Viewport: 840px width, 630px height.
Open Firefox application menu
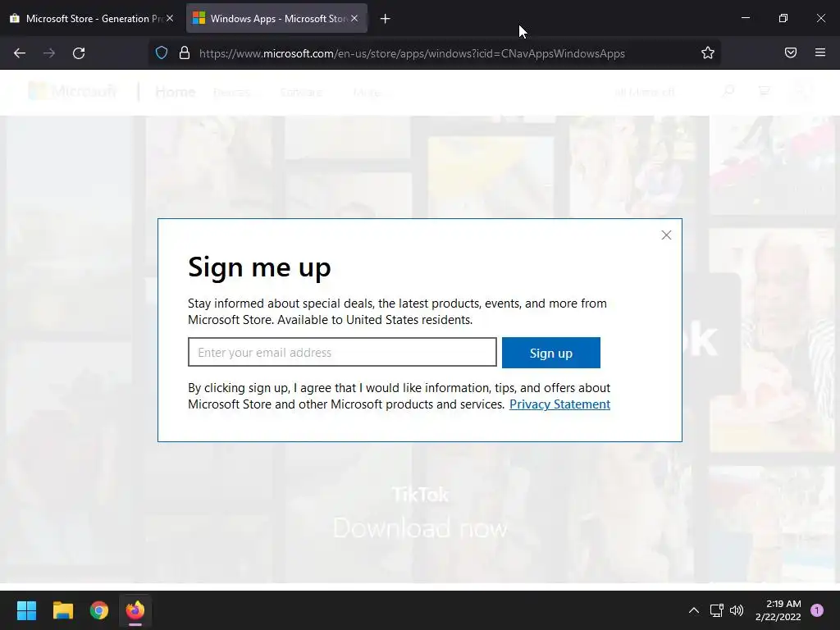point(819,52)
